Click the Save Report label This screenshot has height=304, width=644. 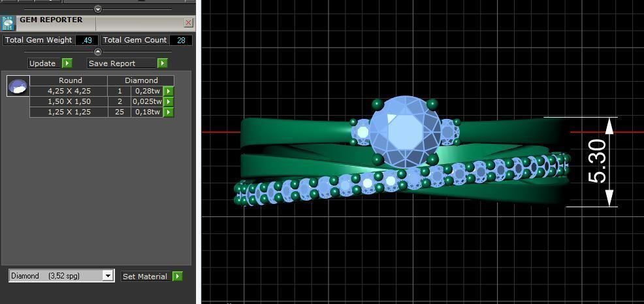tap(122, 63)
